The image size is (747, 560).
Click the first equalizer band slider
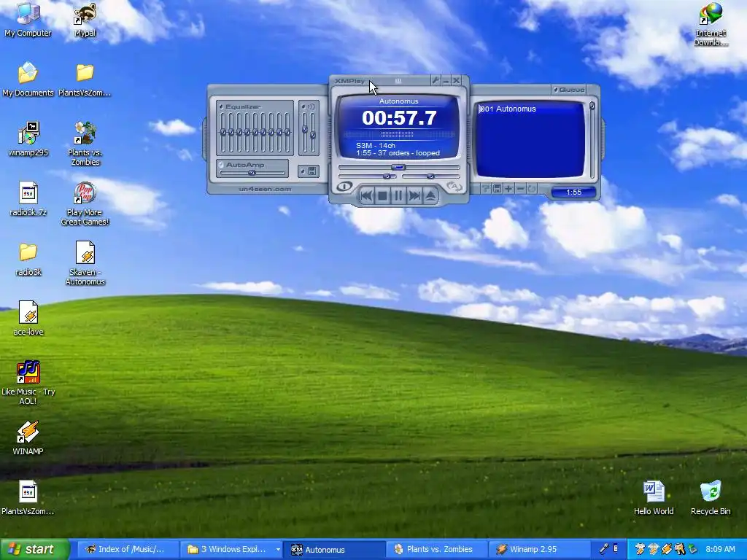click(222, 132)
